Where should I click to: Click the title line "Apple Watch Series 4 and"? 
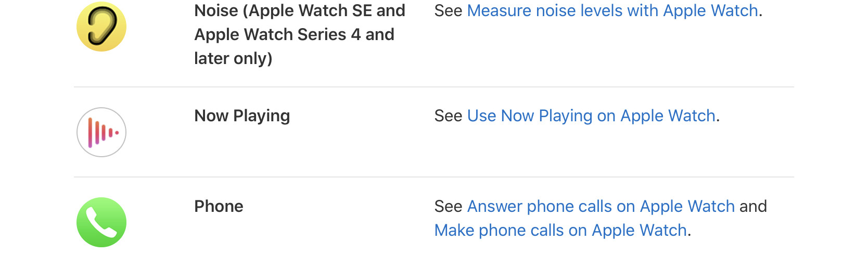point(294,35)
